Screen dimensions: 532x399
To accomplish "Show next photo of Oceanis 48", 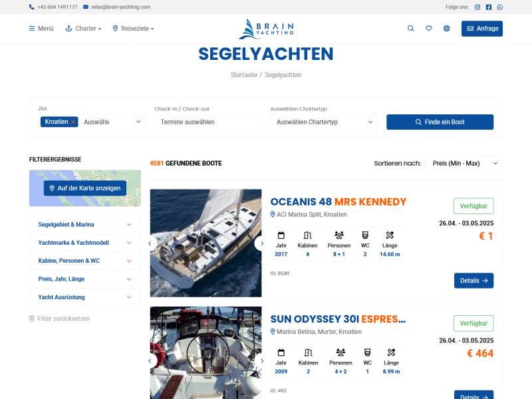I will coord(261,243).
